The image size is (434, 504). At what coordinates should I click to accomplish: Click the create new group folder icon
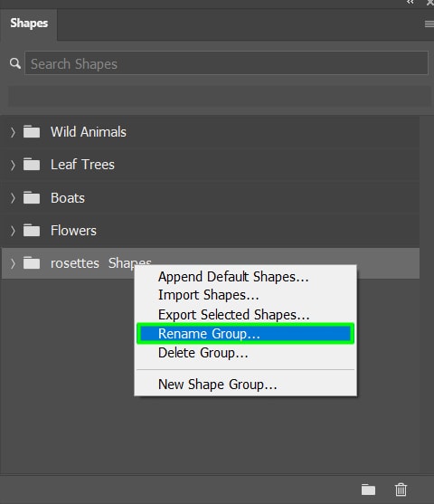coord(368,490)
